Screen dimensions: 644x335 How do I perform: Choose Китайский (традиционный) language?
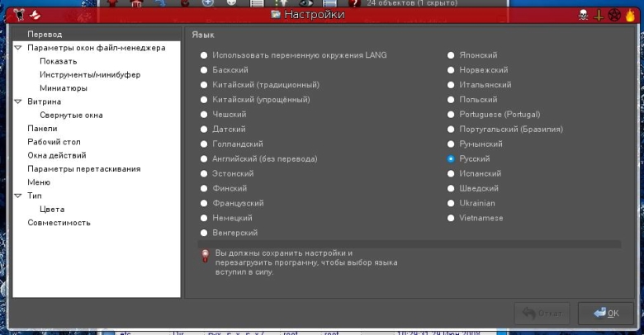point(204,84)
